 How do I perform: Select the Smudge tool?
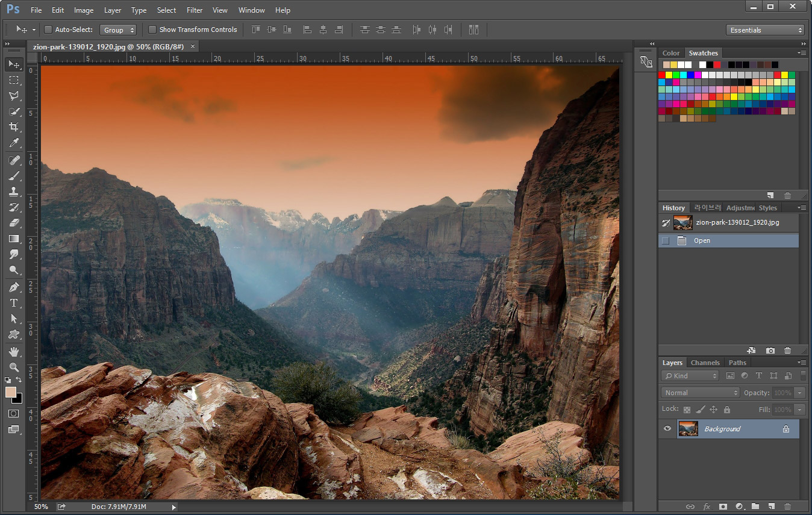click(x=14, y=254)
